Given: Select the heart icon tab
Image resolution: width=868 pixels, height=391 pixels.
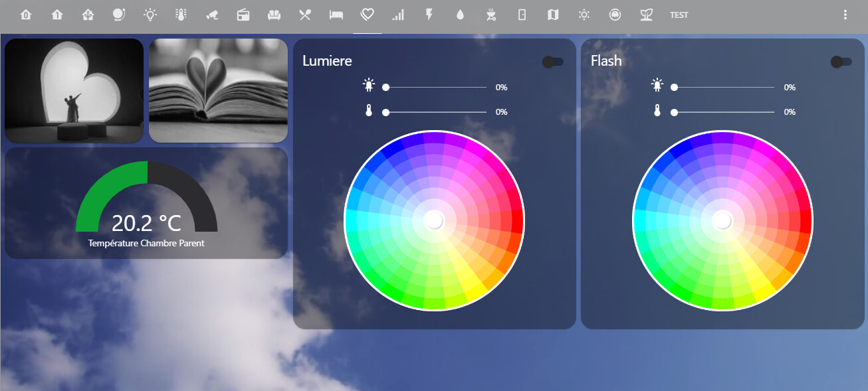Looking at the screenshot, I should point(367,15).
